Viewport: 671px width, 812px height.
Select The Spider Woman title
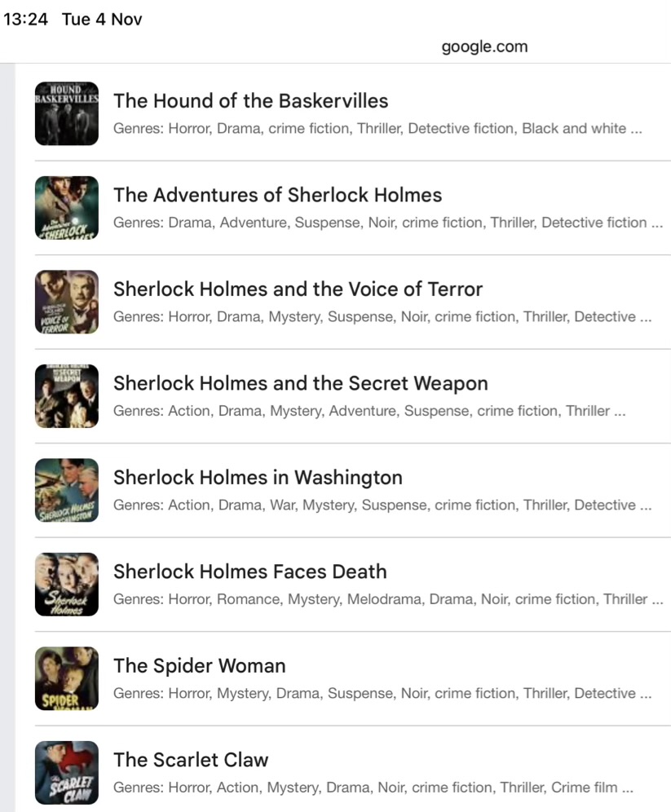(199, 666)
